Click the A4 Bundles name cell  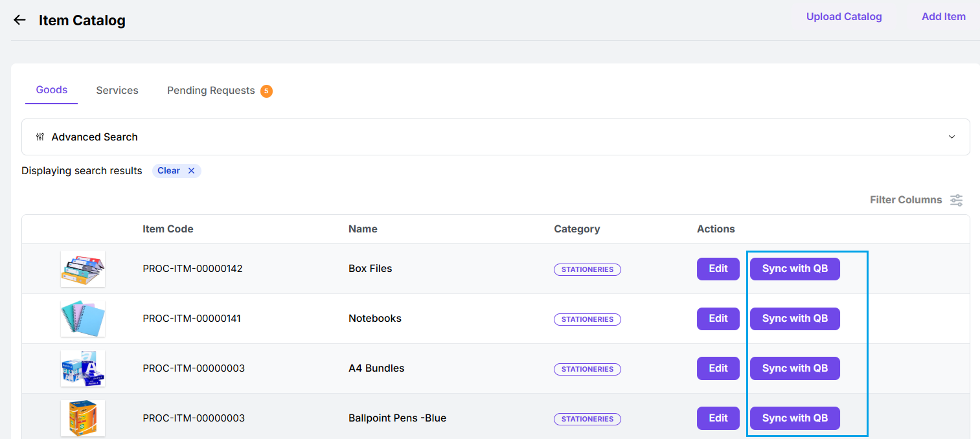pyautogui.click(x=376, y=368)
